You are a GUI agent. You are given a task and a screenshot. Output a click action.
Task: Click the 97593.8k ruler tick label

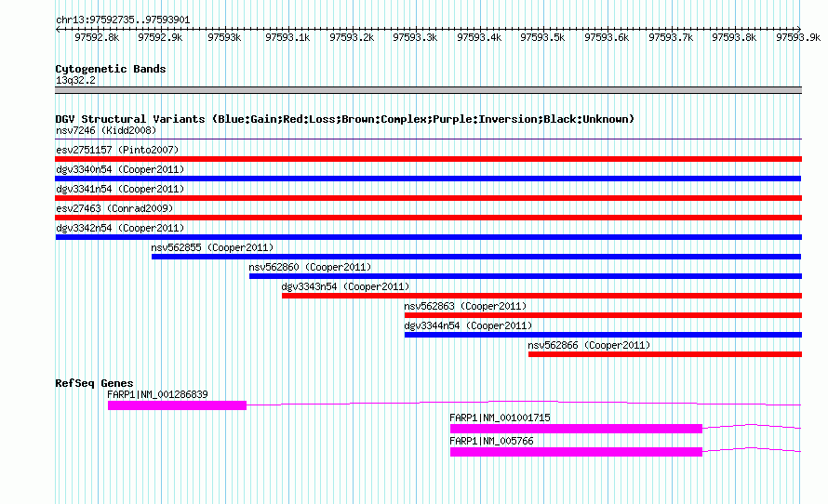point(734,37)
